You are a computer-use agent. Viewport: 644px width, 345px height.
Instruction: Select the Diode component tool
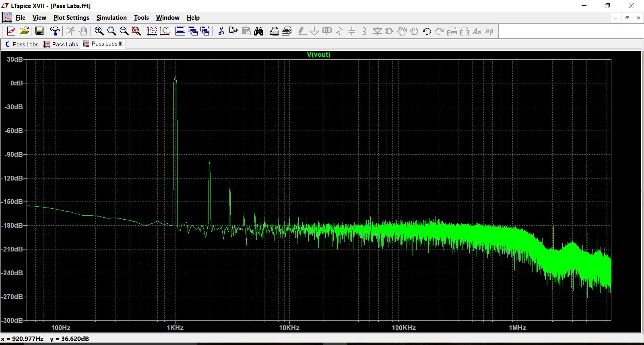pos(377,31)
